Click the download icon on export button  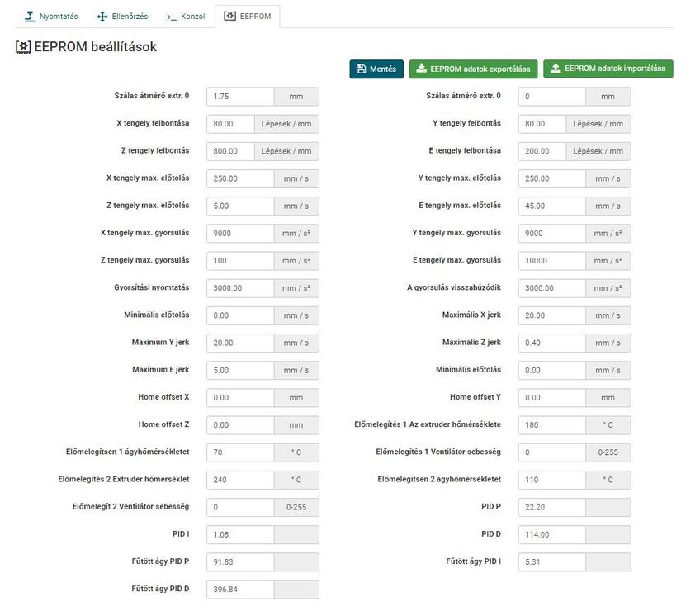pyautogui.click(x=421, y=69)
